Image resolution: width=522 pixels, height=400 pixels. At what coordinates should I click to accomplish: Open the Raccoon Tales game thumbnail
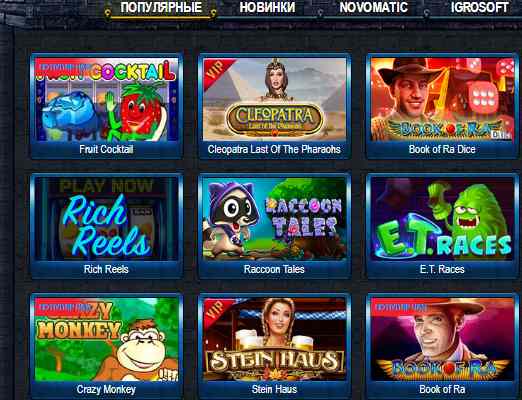tap(275, 219)
